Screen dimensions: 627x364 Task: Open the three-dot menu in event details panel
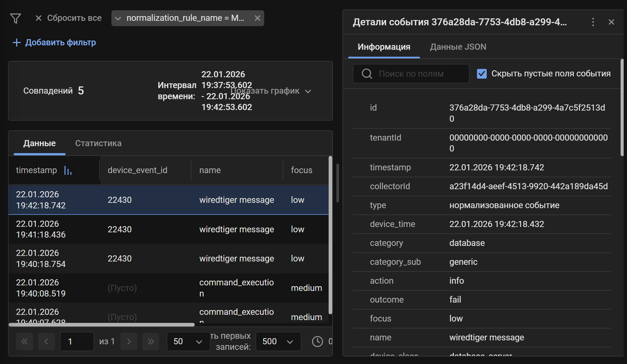[593, 22]
